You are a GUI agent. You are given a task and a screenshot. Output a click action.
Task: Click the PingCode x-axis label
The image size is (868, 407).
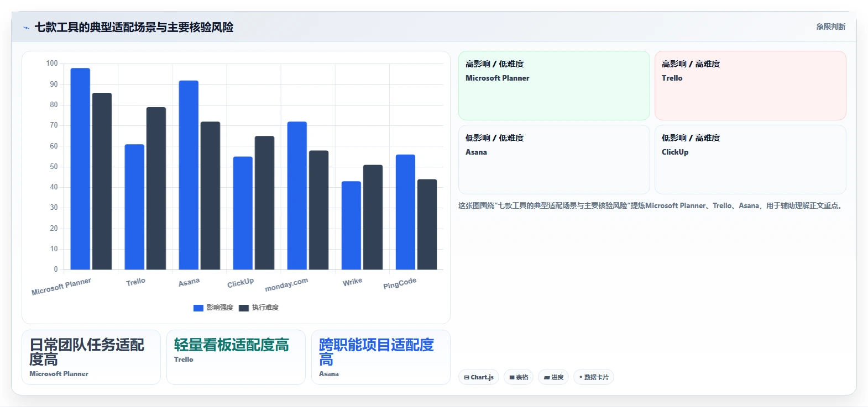[400, 283]
